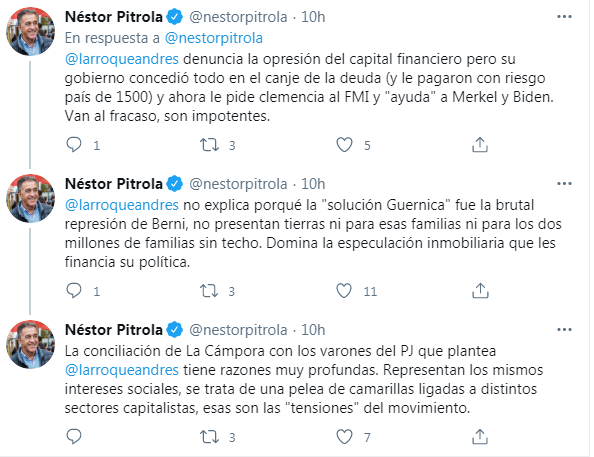
Task: Share the La Cámpora tweet
Action: pos(480,437)
